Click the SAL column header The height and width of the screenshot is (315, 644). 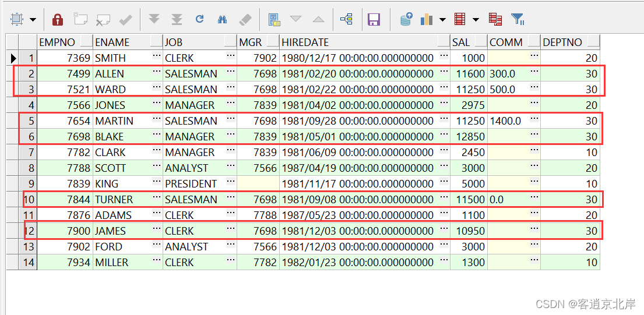469,43
